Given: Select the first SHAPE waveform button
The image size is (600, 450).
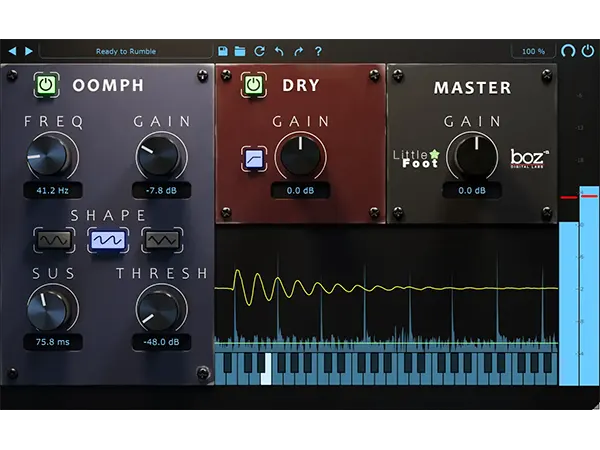Looking at the screenshot, I should point(52,240).
